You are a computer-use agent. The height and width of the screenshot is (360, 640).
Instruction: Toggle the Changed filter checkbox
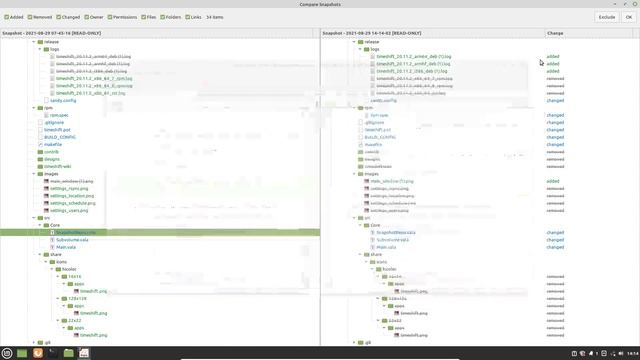click(x=58, y=17)
